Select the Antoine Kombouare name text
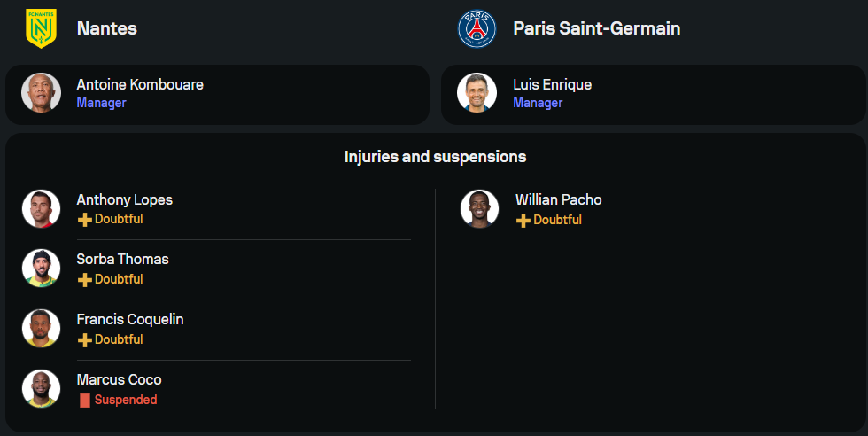The height and width of the screenshot is (436, 868). (140, 85)
